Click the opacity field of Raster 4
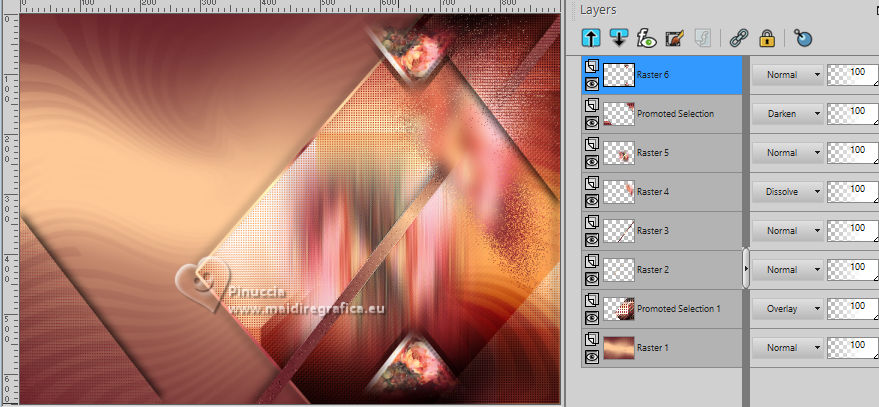The image size is (879, 407). (853, 192)
